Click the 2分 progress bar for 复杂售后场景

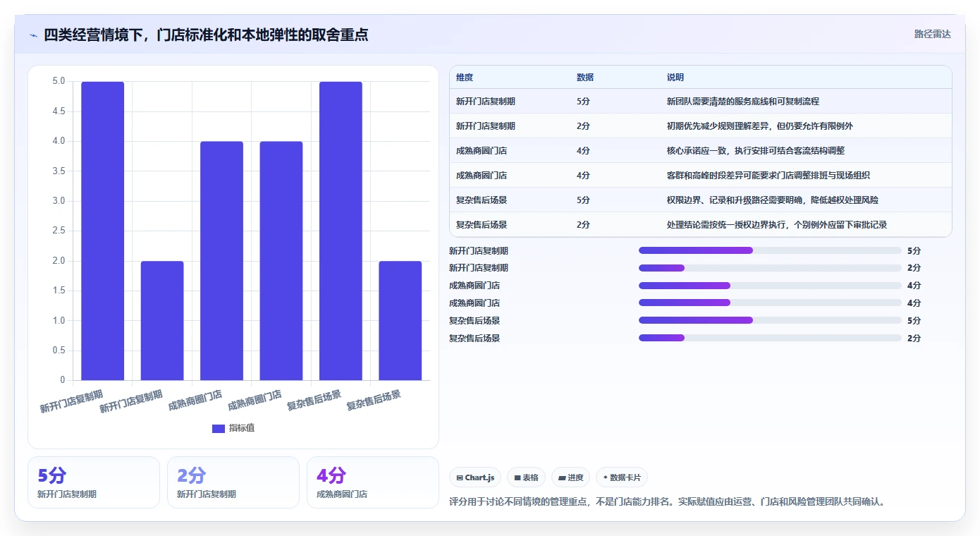click(770, 338)
